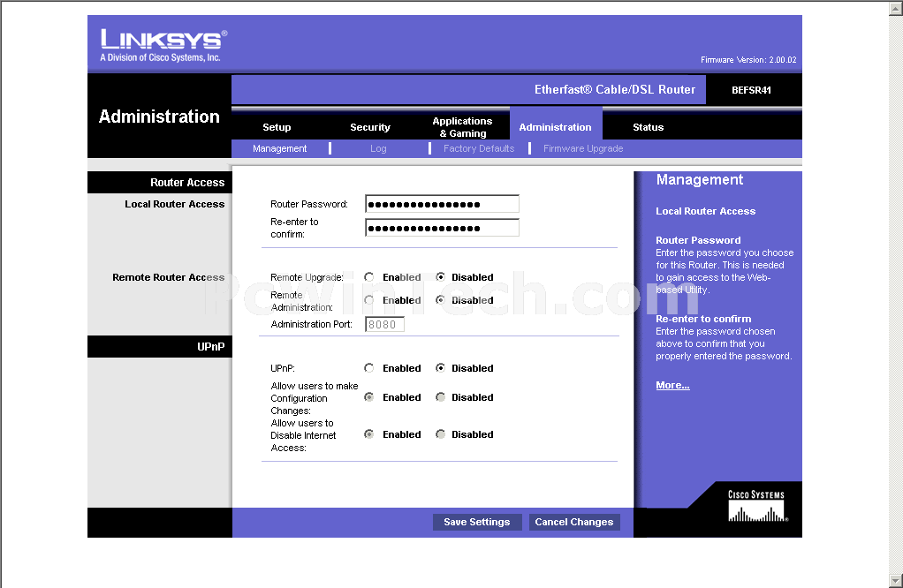
Task: Click the BEFSR41 model label
Action: (751, 90)
